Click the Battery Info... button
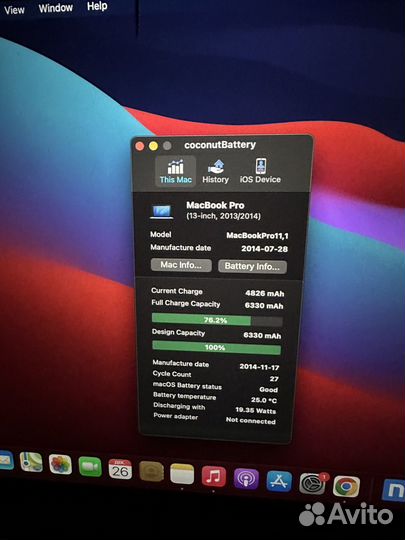 pyautogui.click(x=252, y=267)
